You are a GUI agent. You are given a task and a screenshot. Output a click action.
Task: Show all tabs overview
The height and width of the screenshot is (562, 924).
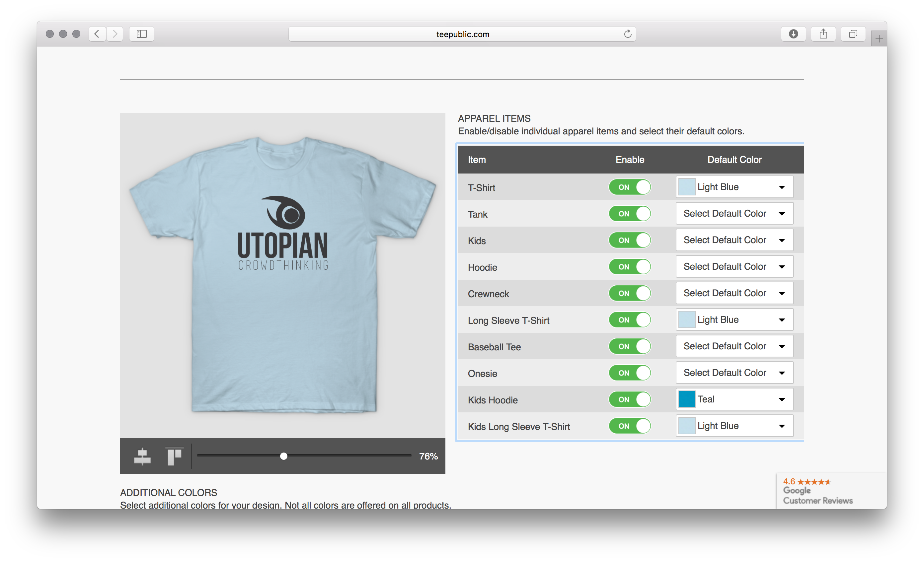pos(853,34)
